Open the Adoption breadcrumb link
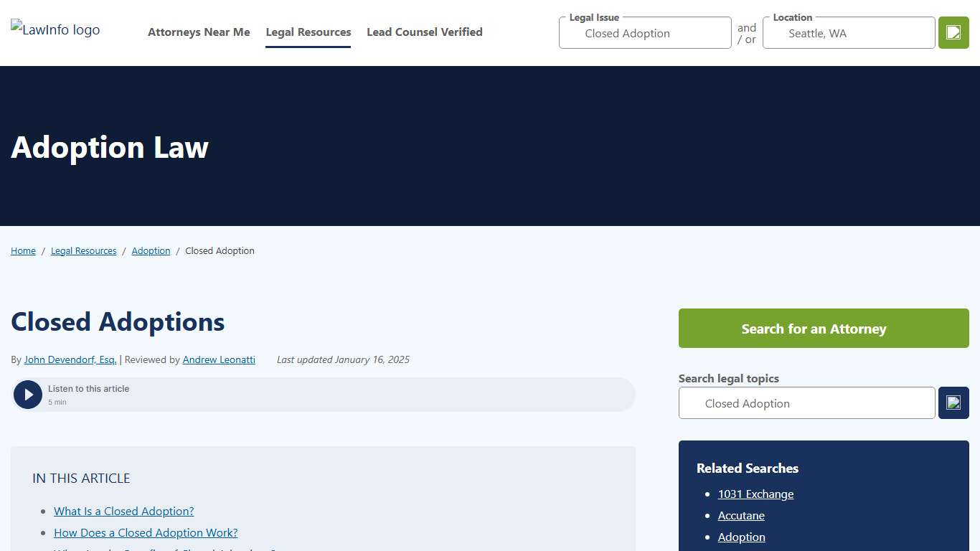 click(151, 251)
